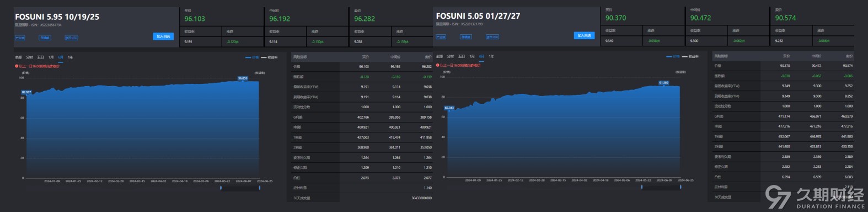
Task: Click the USD currency tag under FOSUNI 5.05 01/27/27
Action: 492,37
